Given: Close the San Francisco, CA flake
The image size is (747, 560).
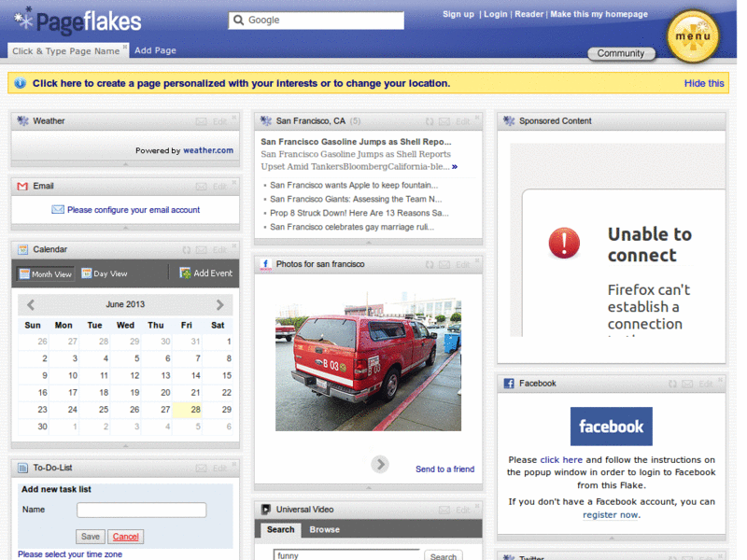Looking at the screenshot, I should 477,118.
